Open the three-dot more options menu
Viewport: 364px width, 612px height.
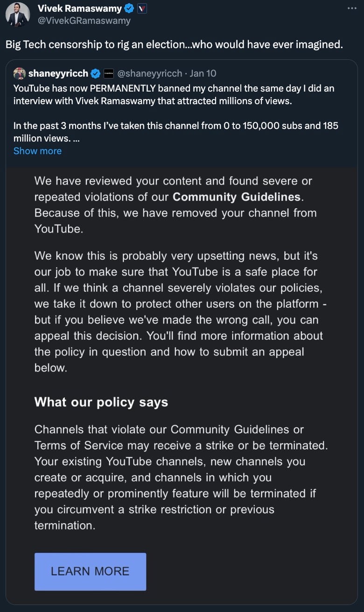pos(352,8)
